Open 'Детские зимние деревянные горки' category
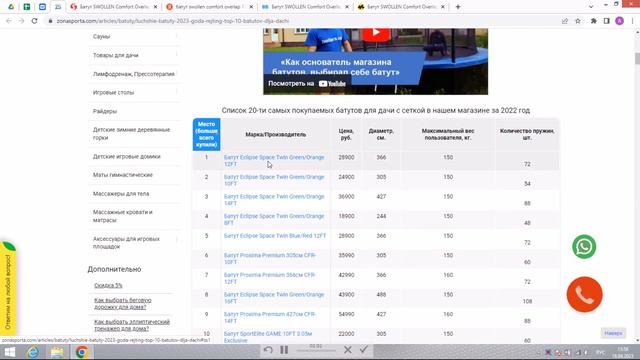640x360 pixels. point(131,133)
